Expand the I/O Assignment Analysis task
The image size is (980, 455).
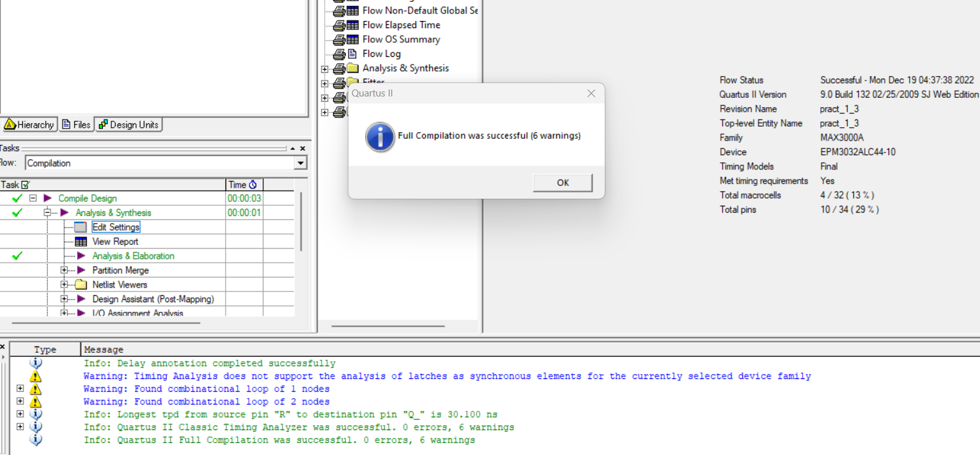pos(64,313)
